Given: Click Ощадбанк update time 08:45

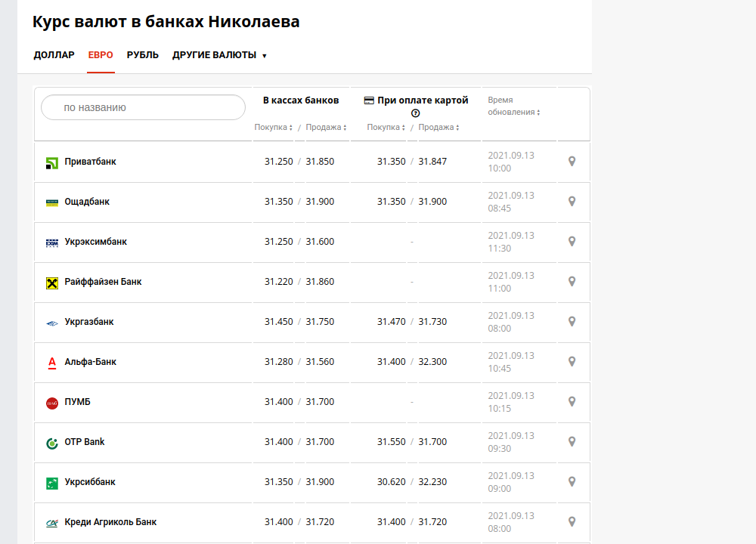Looking at the screenshot, I should [x=500, y=209].
